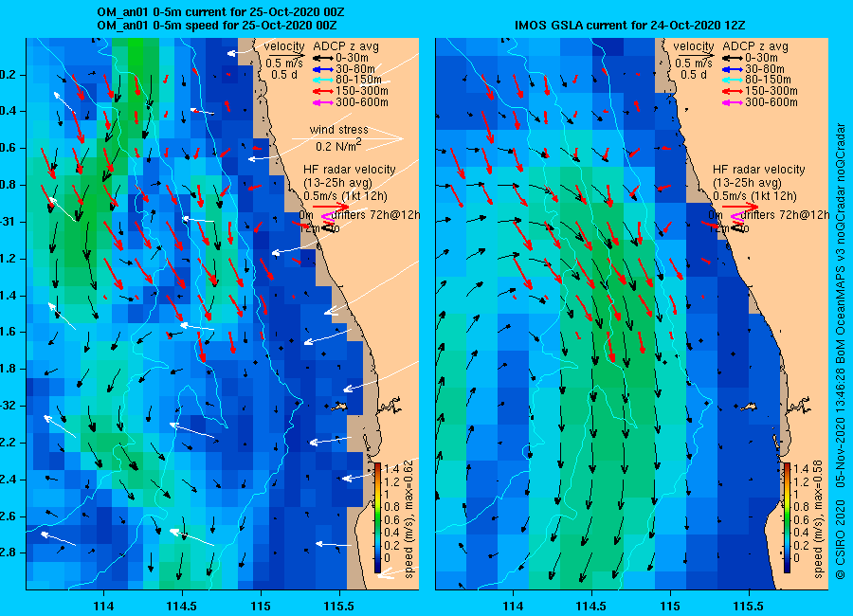
Task: Click the white wind stress wedge in left panel
Action: [348, 138]
